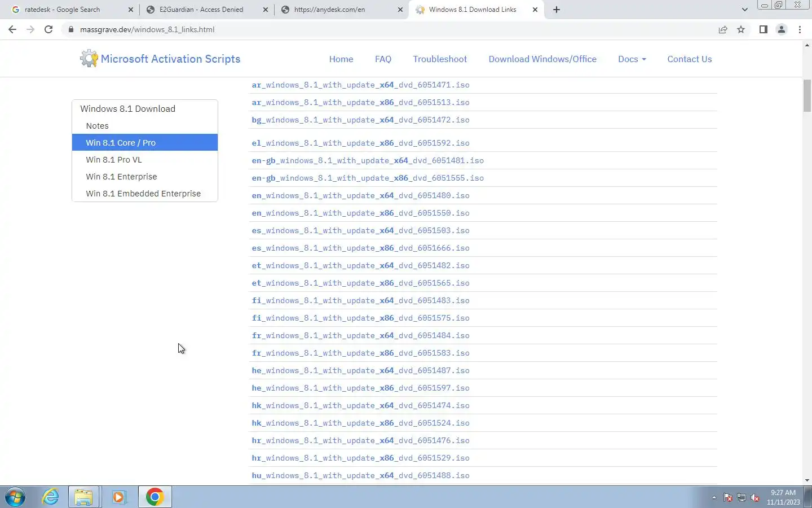Open File Explorer from taskbar

click(x=83, y=497)
